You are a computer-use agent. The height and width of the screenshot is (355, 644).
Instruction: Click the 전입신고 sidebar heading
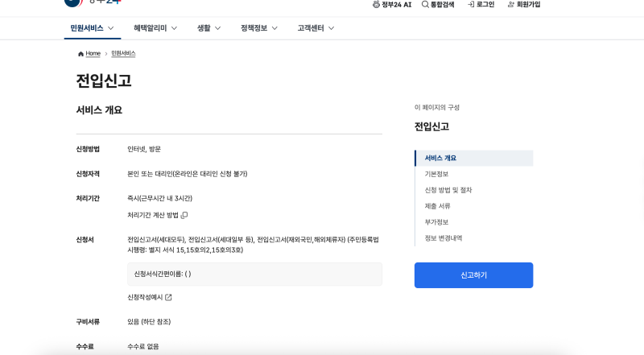pos(431,126)
